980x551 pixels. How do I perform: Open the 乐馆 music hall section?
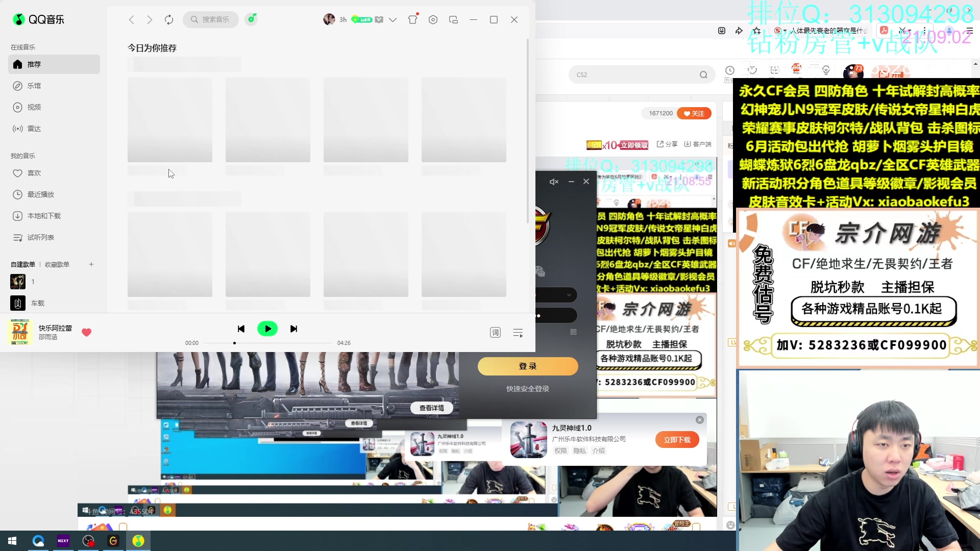tap(54, 86)
